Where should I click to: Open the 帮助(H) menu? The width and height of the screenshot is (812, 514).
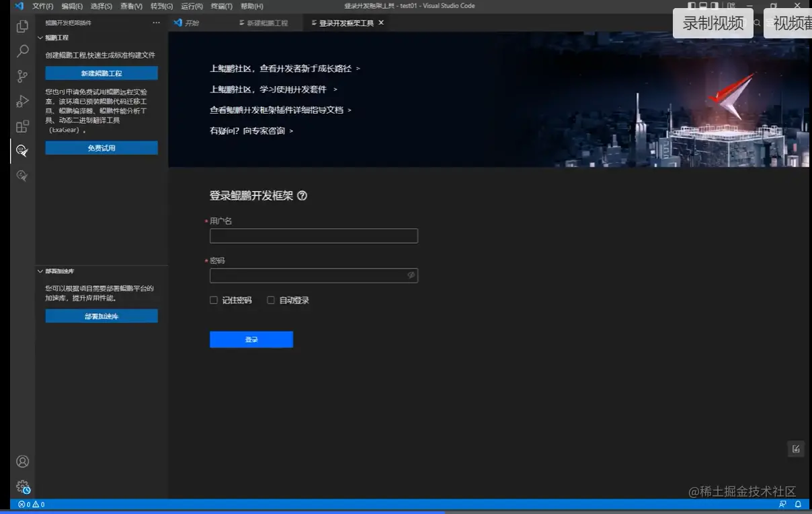coord(251,6)
